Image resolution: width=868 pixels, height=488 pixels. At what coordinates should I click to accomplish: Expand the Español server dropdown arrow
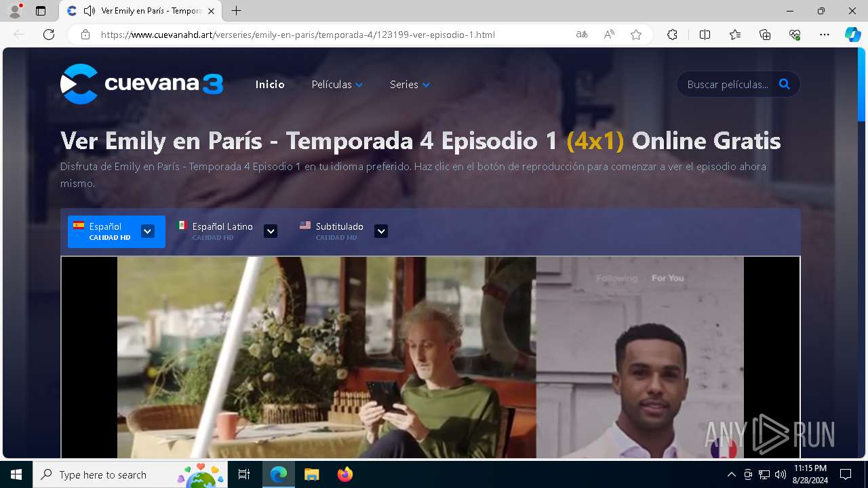(147, 231)
